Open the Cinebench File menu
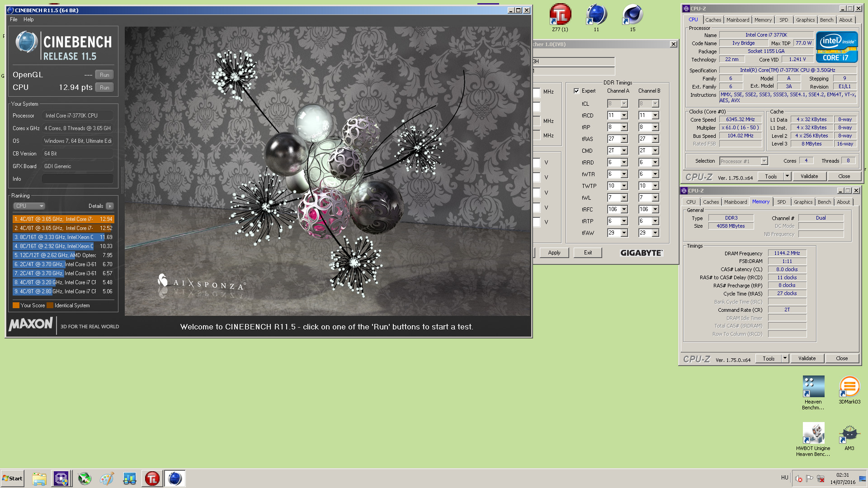This screenshot has height=488, width=868. point(14,19)
